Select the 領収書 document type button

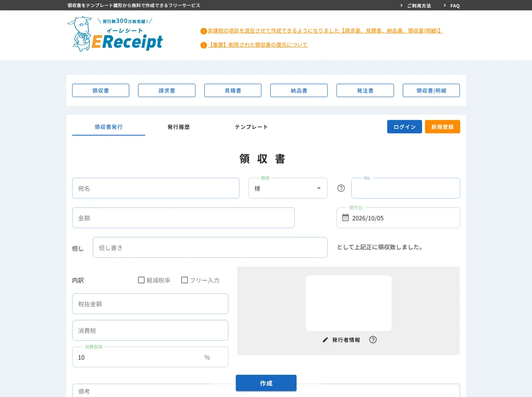(101, 90)
